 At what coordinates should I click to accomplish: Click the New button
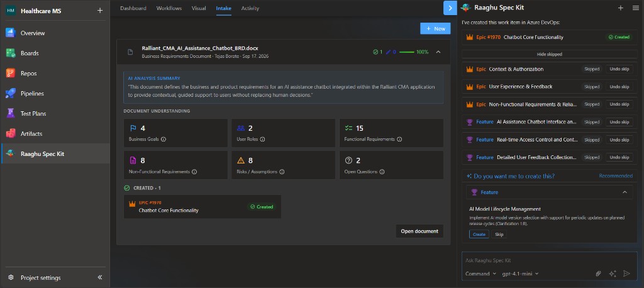pos(435,29)
